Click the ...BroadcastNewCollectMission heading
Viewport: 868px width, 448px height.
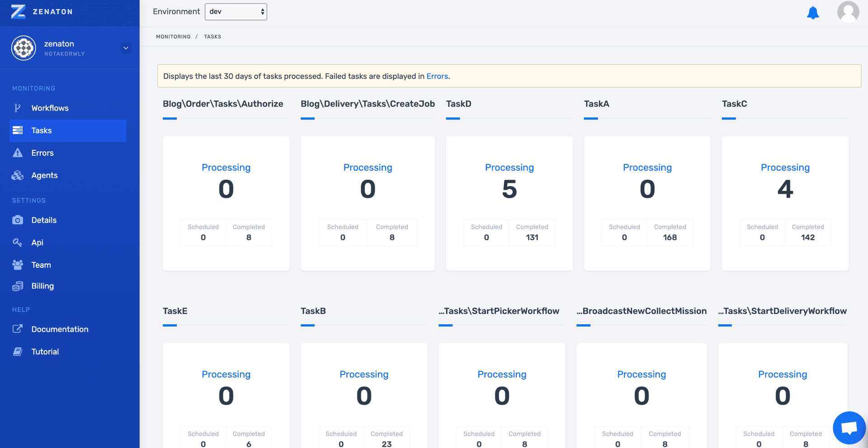pyautogui.click(x=642, y=311)
